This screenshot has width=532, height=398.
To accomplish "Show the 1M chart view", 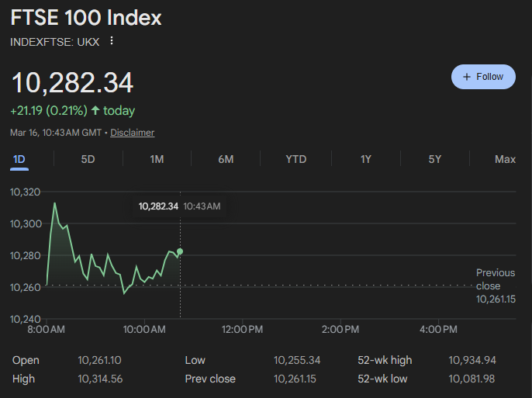I will click(x=157, y=159).
